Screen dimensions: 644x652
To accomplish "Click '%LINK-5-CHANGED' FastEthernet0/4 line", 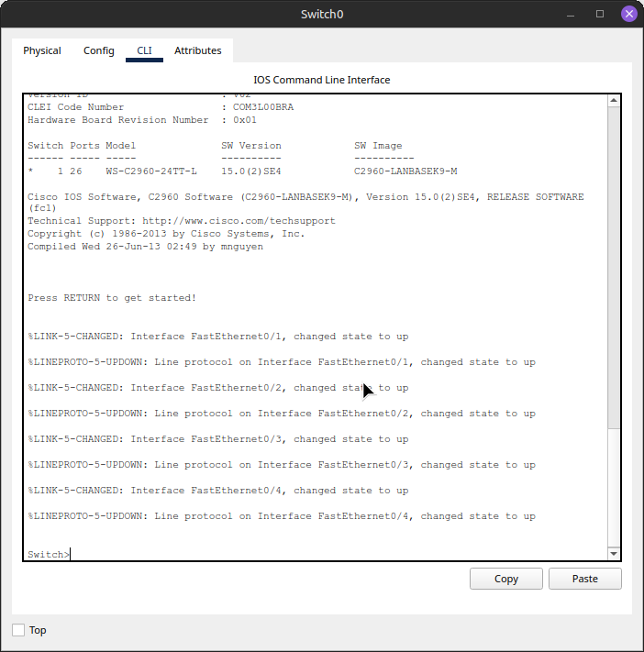I will pos(218,491).
